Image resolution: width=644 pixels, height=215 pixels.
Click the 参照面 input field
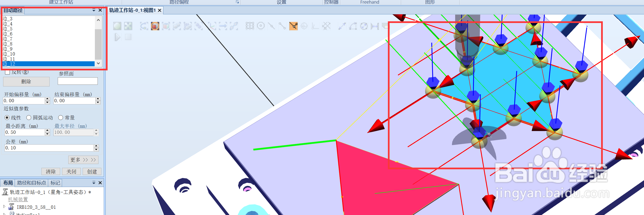tap(78, 81)
